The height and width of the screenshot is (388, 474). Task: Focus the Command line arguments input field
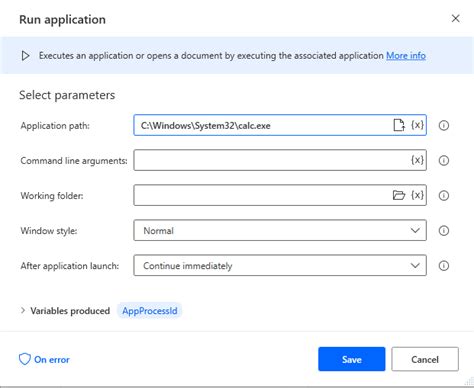(x=272, y=160)
